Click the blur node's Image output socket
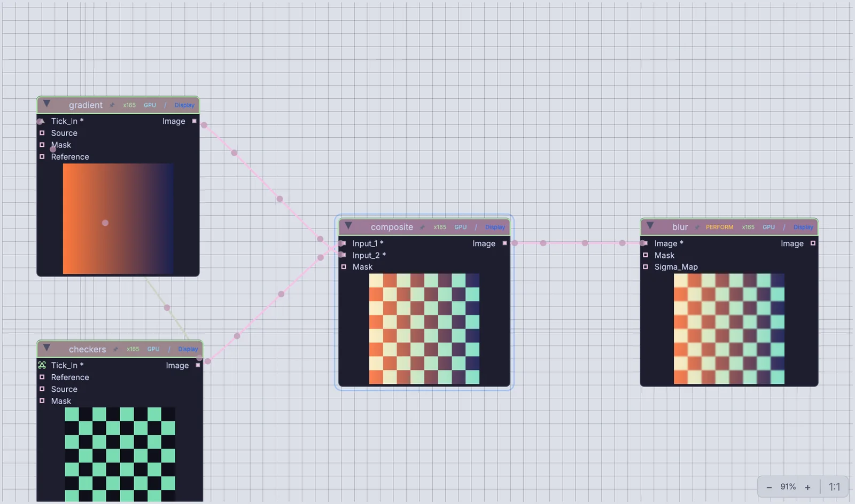 [x=813, y=243]
